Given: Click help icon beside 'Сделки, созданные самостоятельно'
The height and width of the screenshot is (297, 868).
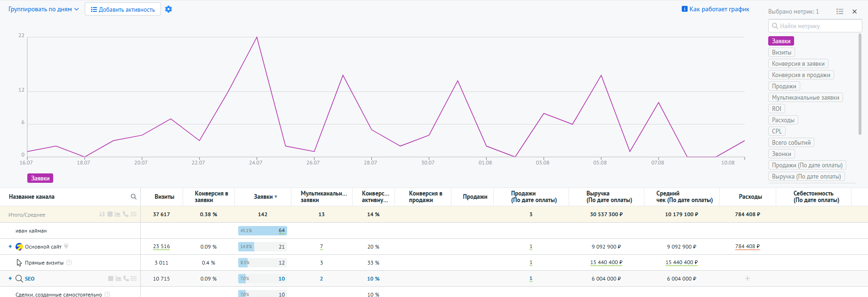Looking at the screenshot, I should (107, 295).
